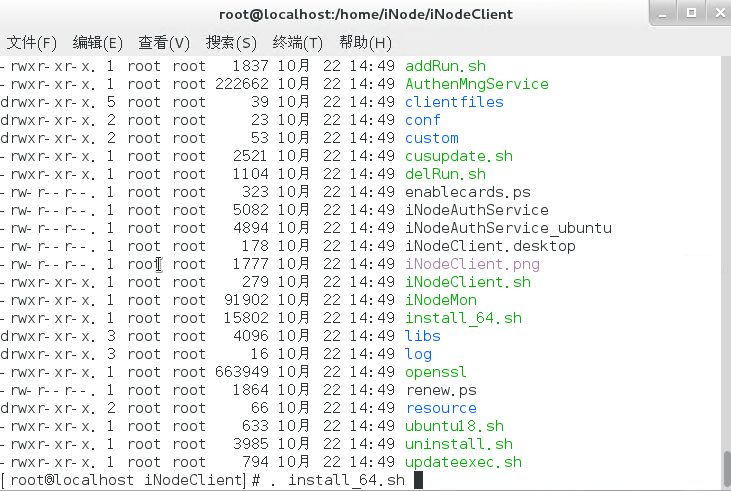The height and width of the screenshot is (491, 731).
Task: Click the clientfiles directory name
Action: 454,102
